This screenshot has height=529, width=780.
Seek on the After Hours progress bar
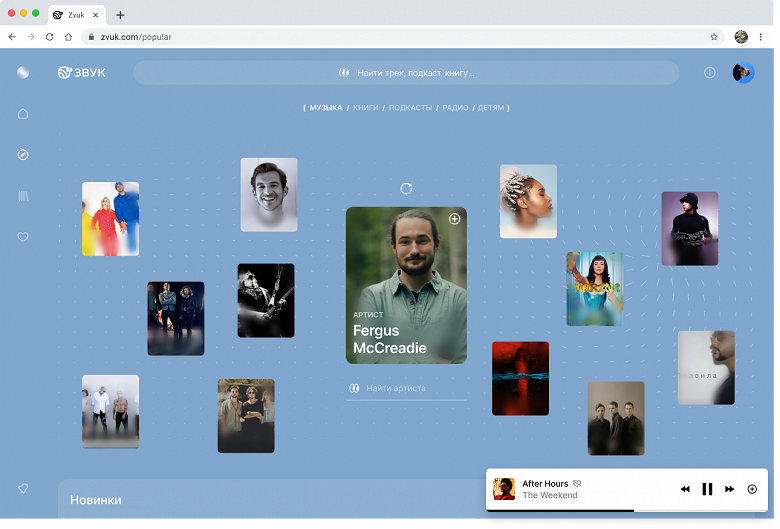coord(627,510)
